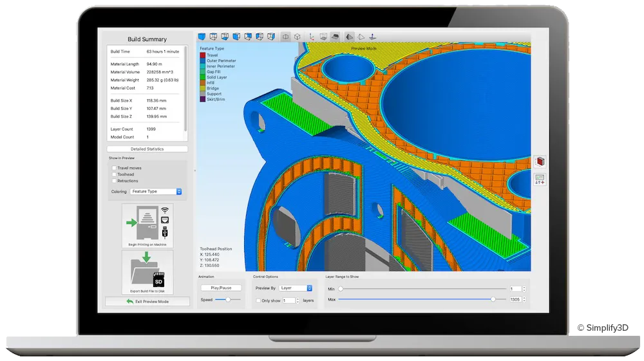The image size is (644, 361).
Task: Switch to right view cube icon
Action: 270,37
